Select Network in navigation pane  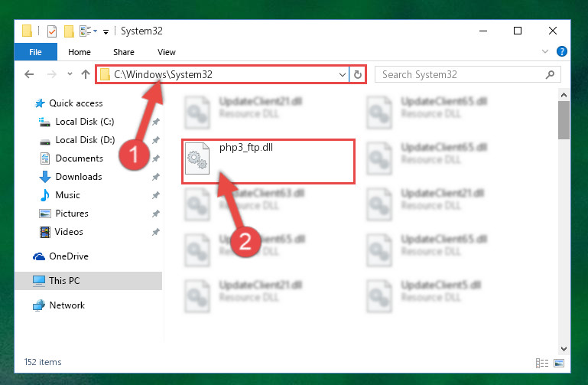(x=67, y=305)
